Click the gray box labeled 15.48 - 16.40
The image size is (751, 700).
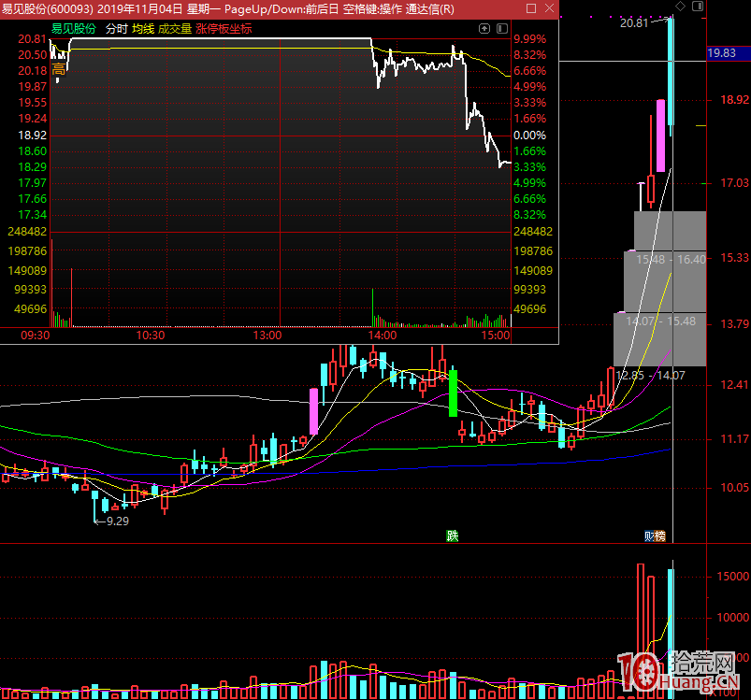point(665,281)
